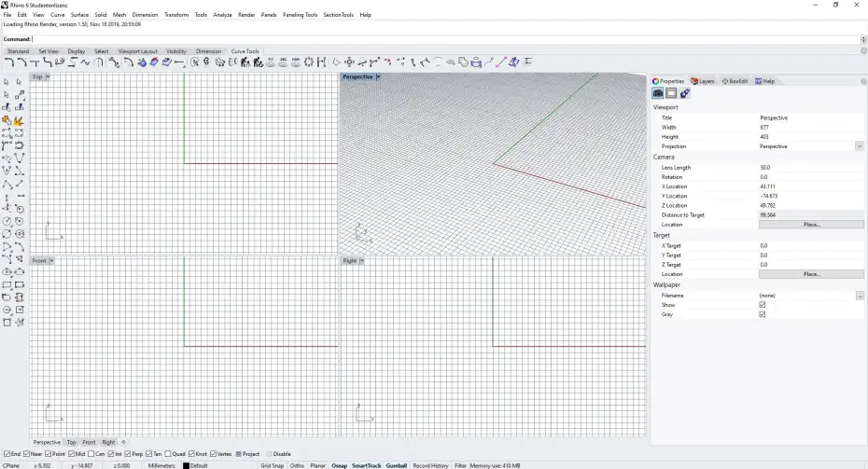Open the Perspective viewport title dropdown arrow
The height and width of the screenshot is (469, 868).
(x=378, y=76)
